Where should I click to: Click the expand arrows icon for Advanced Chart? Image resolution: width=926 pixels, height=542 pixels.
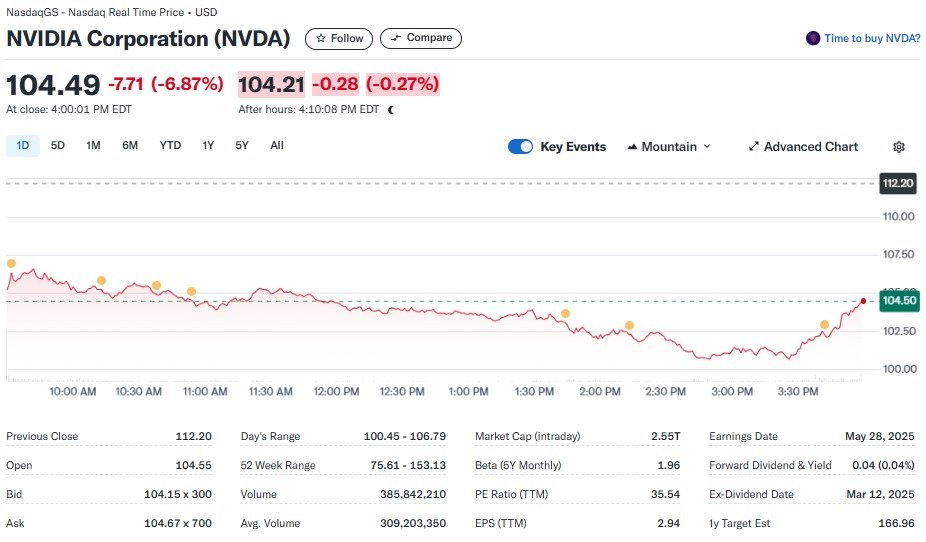753,147
